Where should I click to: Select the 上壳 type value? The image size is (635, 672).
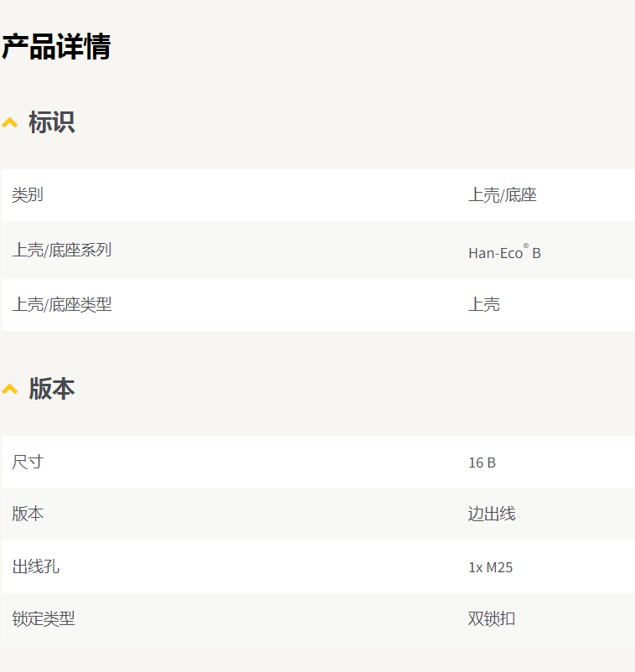coord(483,305)
